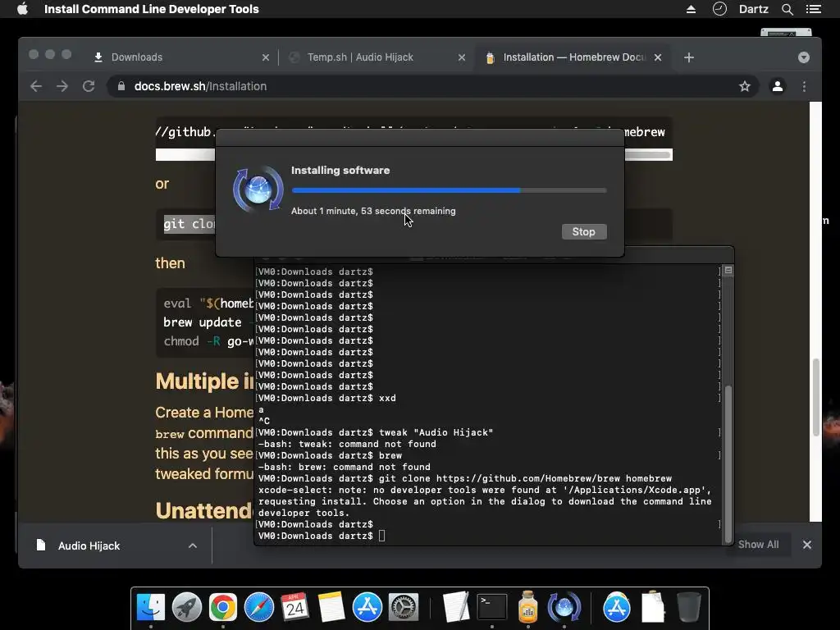This screenshot has width=840, height=630.
Task: Open Chrome tab search dropdown
Action: coord(804,57)
